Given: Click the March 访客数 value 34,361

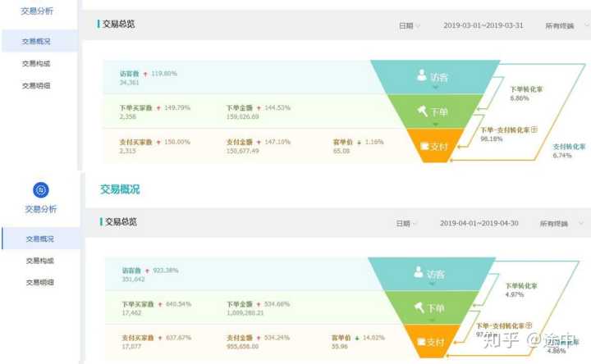Looking at the screenshot, I should 130,83.
